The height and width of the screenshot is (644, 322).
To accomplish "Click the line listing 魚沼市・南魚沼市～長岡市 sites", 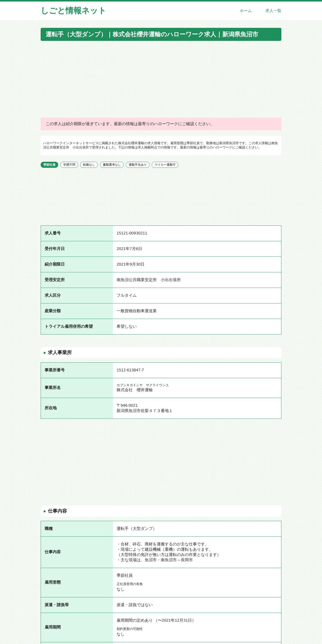I will tap(155, 560).
